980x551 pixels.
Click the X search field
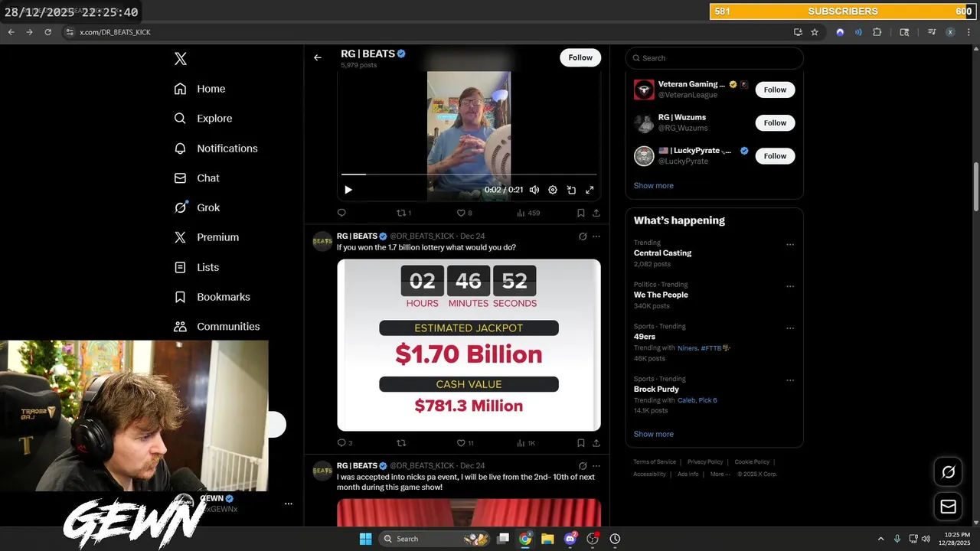pos(714,58)
